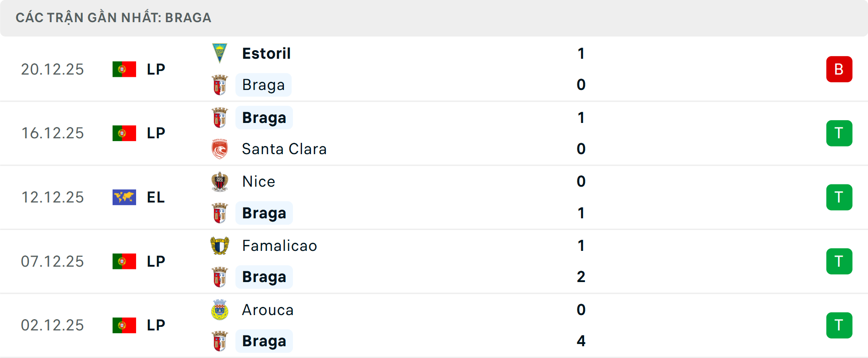Click the Europa League flag icon
868x358 pixels.
pos(124,198)
